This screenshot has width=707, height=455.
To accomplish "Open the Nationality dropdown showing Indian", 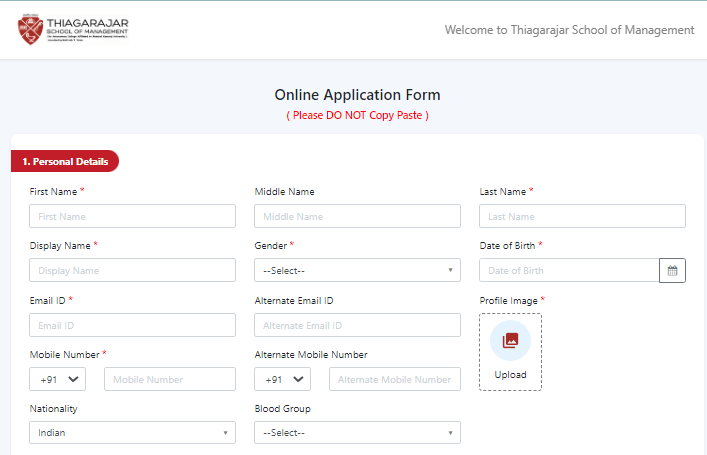I will pyautogui.click(x=133, y=432).
